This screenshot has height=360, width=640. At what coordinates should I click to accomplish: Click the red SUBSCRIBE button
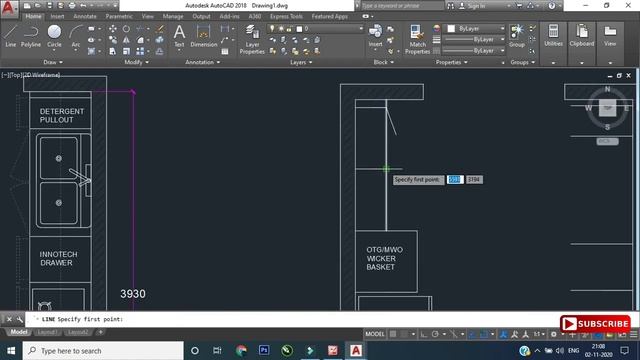(x=595, y=324)
